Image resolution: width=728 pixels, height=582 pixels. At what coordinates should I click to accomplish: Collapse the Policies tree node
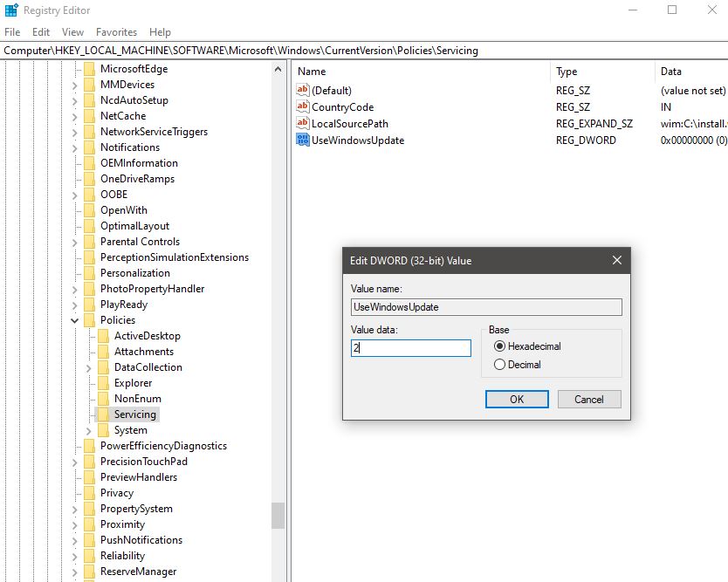pos(74,319)
